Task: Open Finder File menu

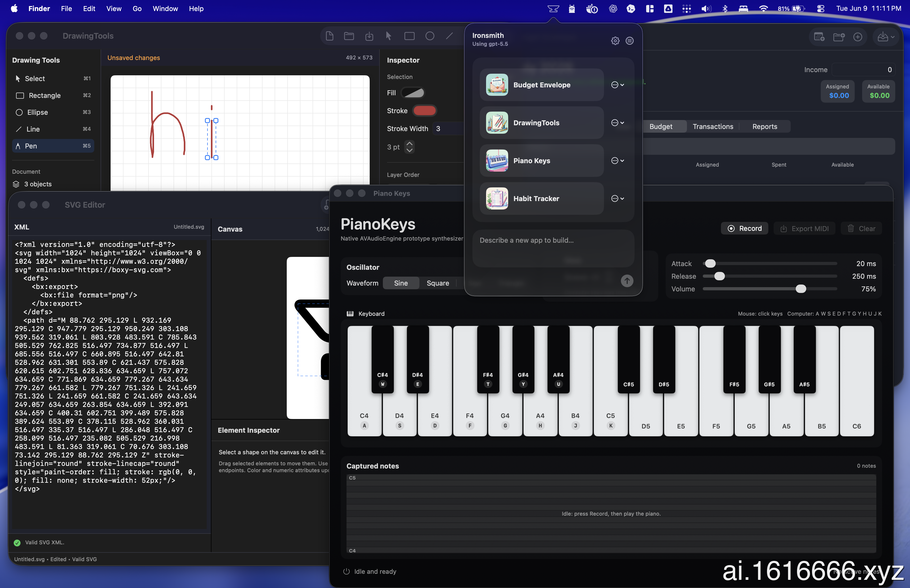Action: tap(66, 8)
